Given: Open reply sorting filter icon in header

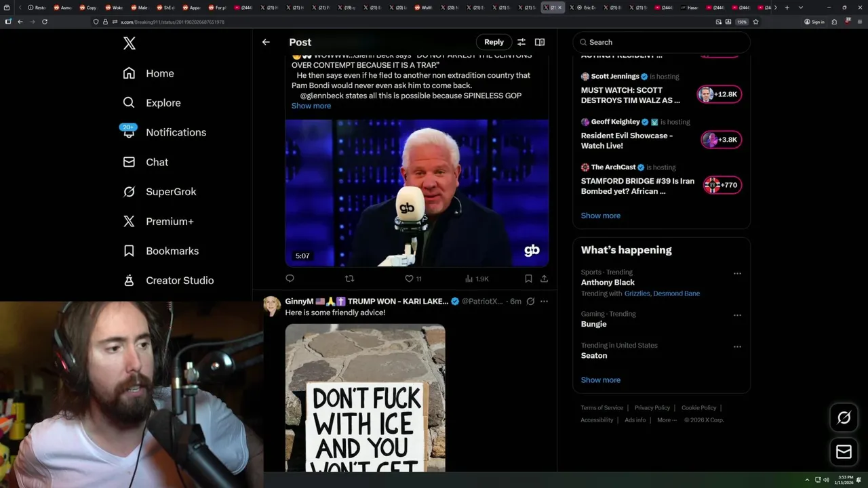Looking at the screenshot, I should pyautogui.click(x=521, y=42).
